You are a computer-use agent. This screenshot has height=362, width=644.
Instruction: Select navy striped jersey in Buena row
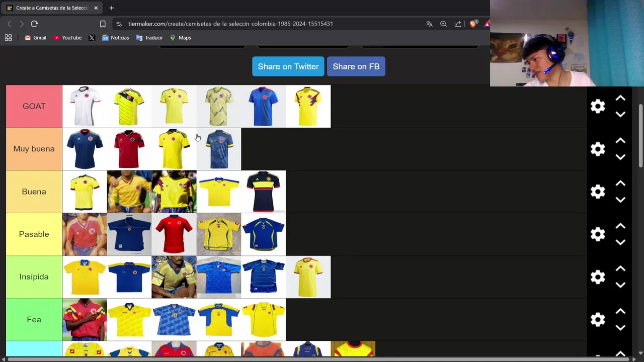coord(263,192)
